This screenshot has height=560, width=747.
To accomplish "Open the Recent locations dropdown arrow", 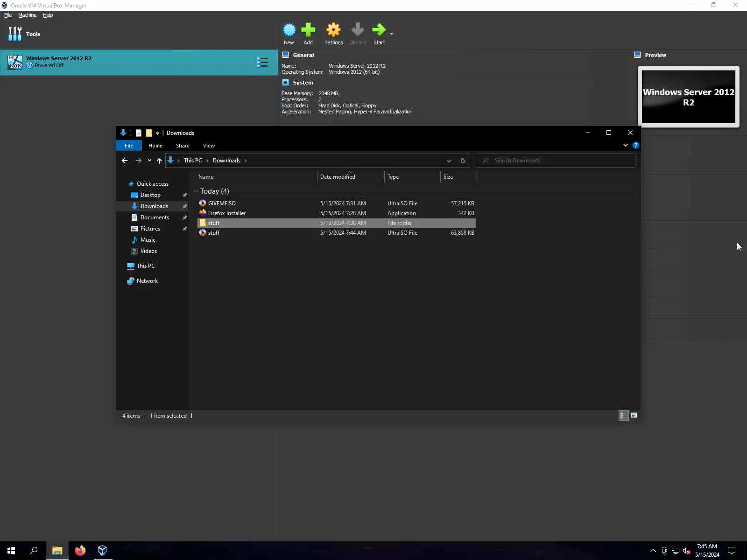I will [149, 161].
